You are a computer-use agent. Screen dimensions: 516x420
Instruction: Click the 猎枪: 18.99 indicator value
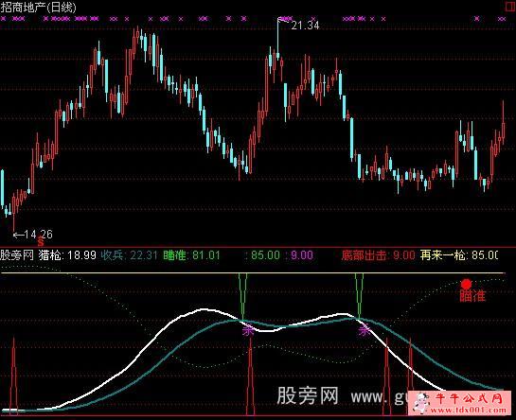pyautogui.click(x=67, y=254)
